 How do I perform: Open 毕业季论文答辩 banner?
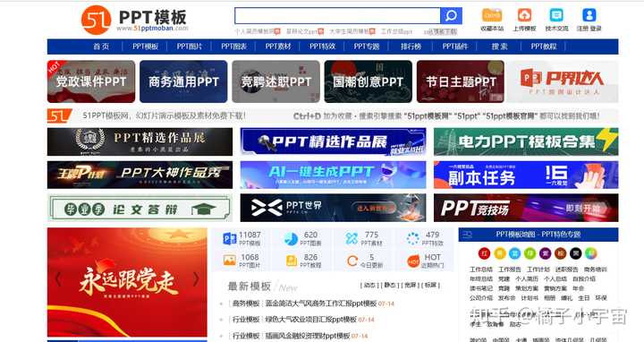(x=140, y=208)
